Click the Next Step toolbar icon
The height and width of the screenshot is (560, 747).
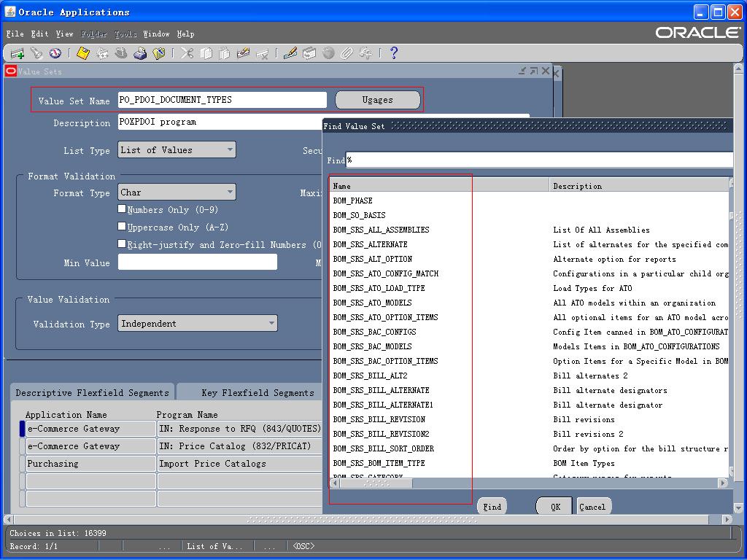pyautogui.click(x=102, y=53)
